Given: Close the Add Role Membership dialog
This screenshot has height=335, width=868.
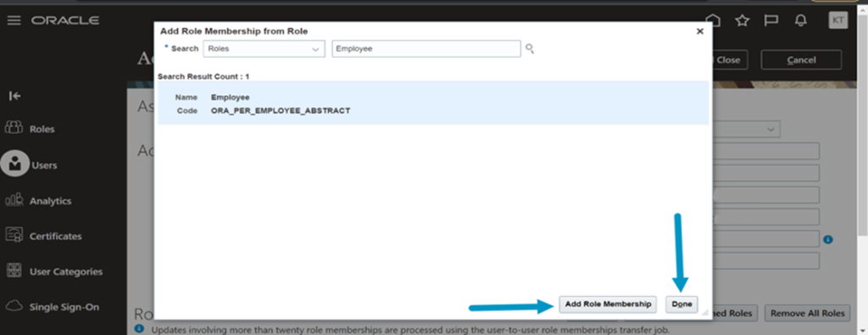Looking at the screenshot, I should (699, 31).
